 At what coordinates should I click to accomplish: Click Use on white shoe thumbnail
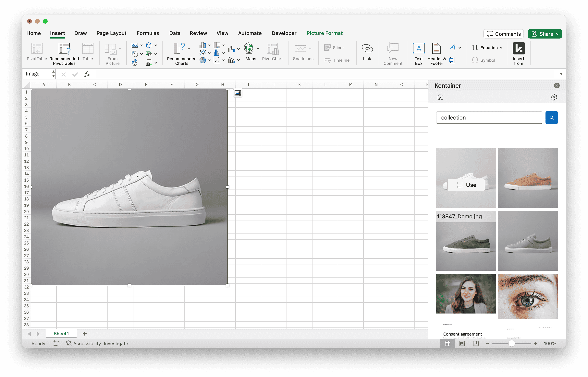pyautogui.click(x=466, y=185)
